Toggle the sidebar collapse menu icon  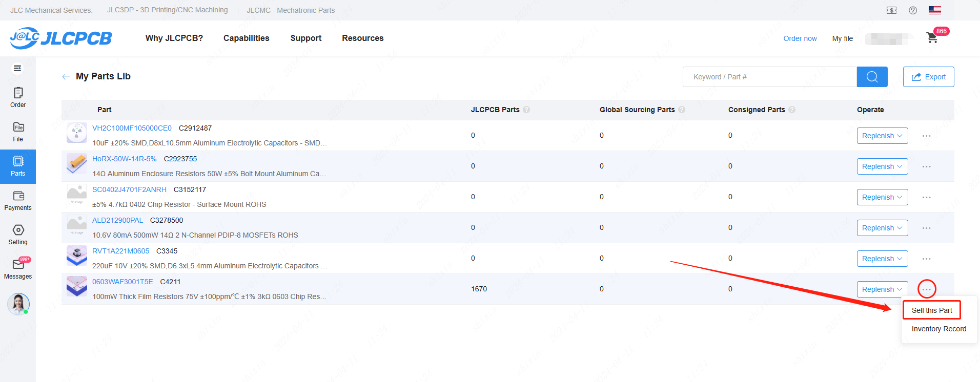pos(17,69)
